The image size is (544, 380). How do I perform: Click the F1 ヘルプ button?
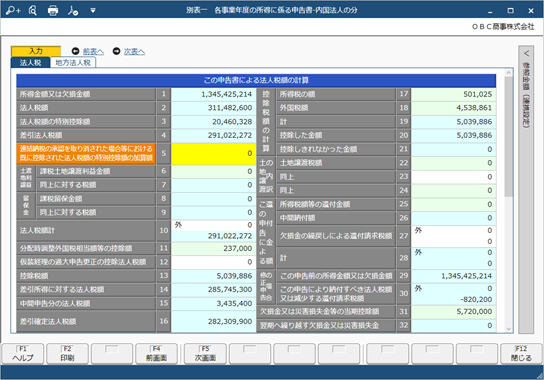(23, 354)
